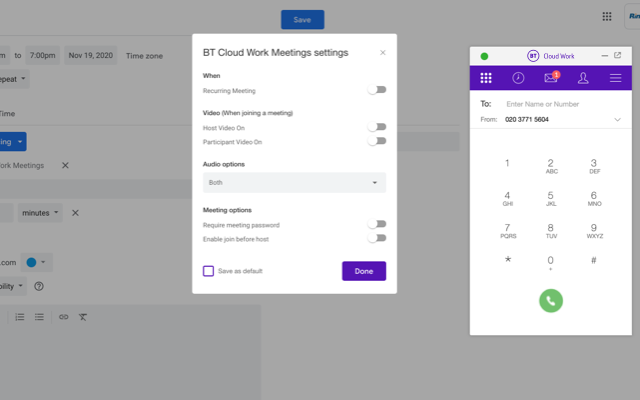Image resolution: width=640 pixels, height=400 pixels.
Task: Dial key 5 JKL on keypad
Action: [x=551, y=198]
